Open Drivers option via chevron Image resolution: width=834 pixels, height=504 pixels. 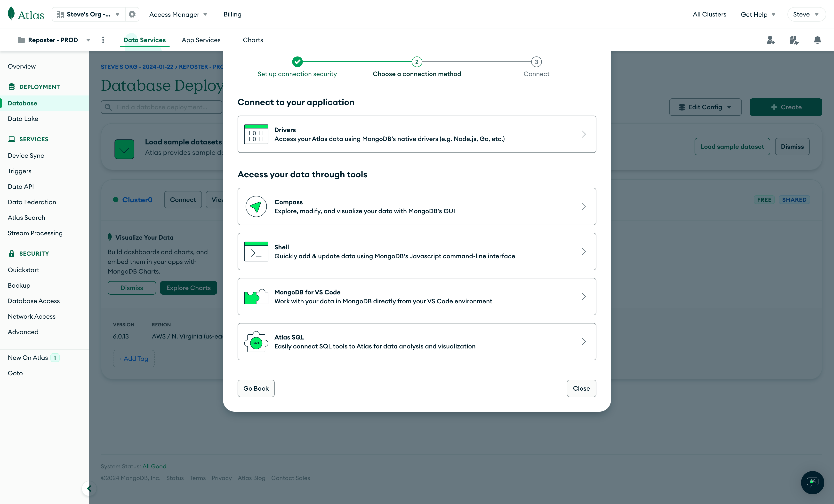[x=584, y=134]
